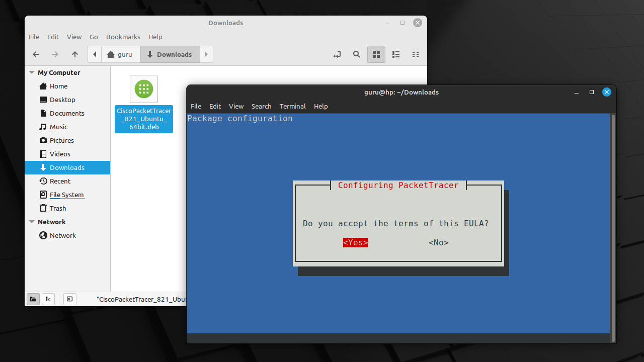Open terminal View menu

point(236,106)
